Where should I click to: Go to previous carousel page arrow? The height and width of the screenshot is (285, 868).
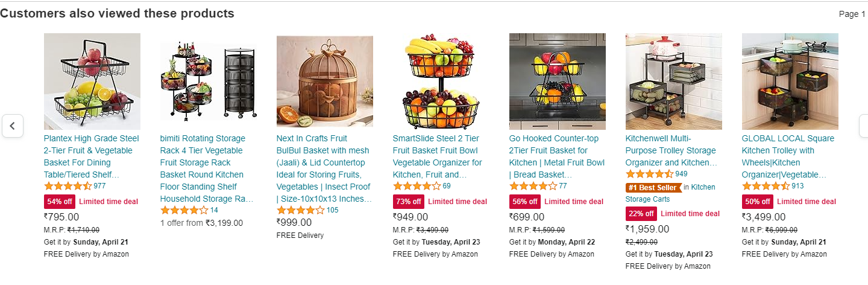pyautogui.click(x=12, y=126)
